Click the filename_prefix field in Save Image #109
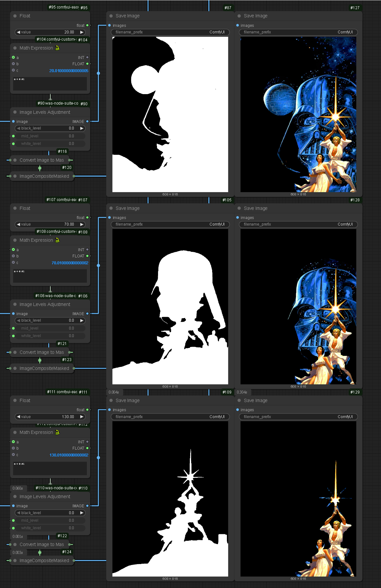381x588 pixels. (170, 417)
